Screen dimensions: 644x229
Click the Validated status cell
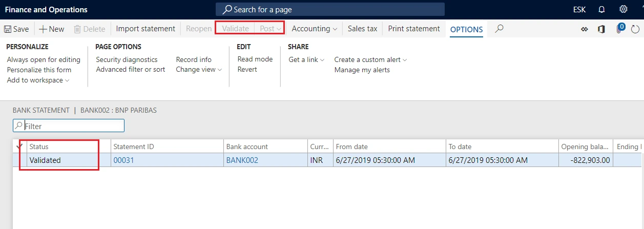coord(68,160)
